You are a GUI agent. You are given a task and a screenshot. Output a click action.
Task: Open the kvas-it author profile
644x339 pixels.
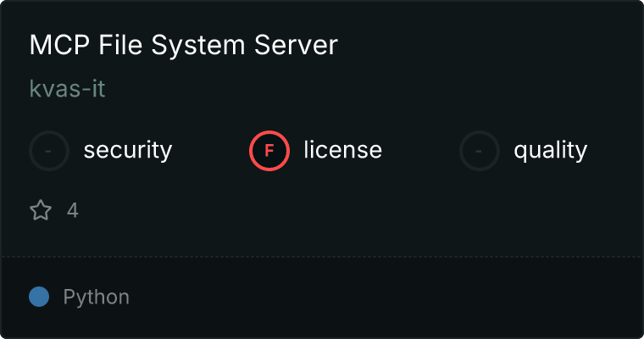pyautogui.click(x=68, y=89)
